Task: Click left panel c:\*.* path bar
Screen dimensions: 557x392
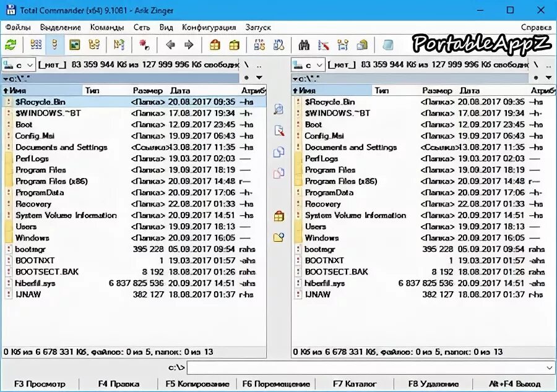Action: point(121,78)
